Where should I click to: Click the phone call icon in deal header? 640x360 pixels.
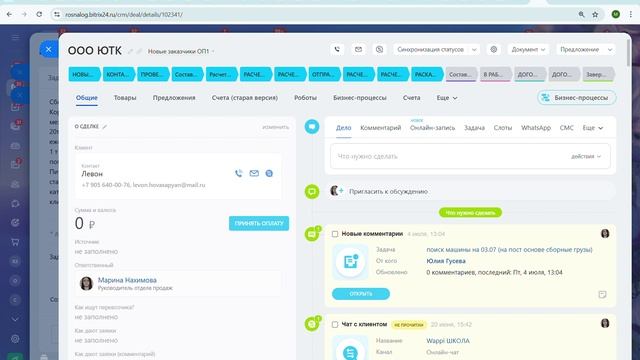pos(337,49)
